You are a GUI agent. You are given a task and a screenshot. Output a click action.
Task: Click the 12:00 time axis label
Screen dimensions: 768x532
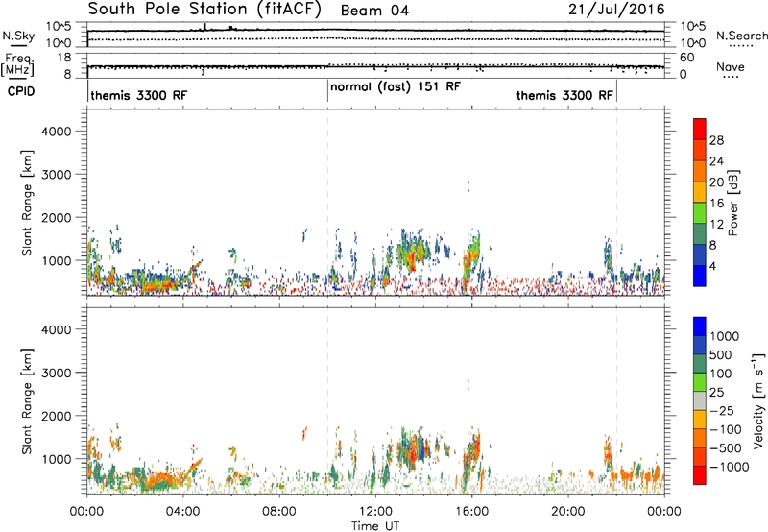click(x=375, y=512)
